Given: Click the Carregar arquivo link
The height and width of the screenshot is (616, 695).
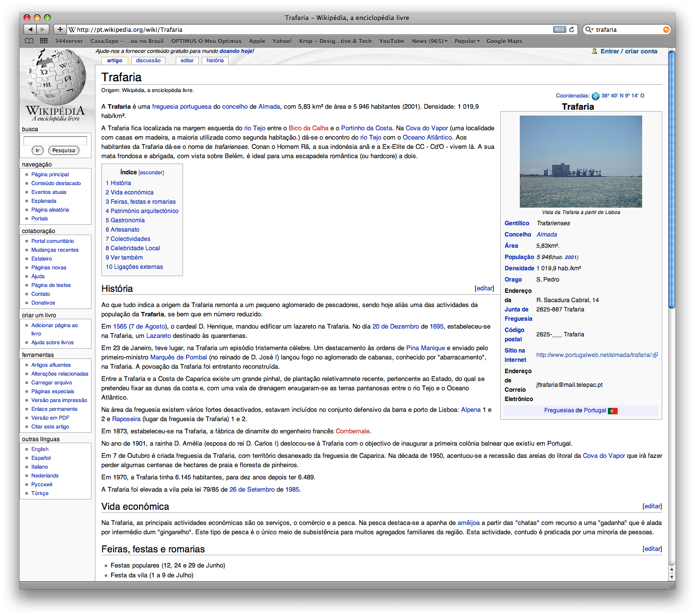Looking at the screenshot, I should (51, 382).
